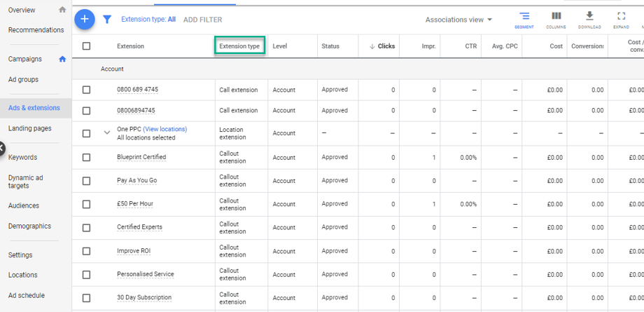The width and height of the screenshot is (644, 312).
Task: Open Locations in the sidebar
Action: click(x=22, y=275)
